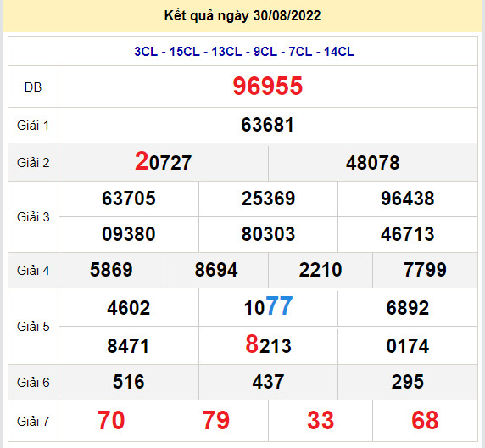
Task: Select Giải 7 number 70
Action: pyautogui.click(x=111, y=421)
